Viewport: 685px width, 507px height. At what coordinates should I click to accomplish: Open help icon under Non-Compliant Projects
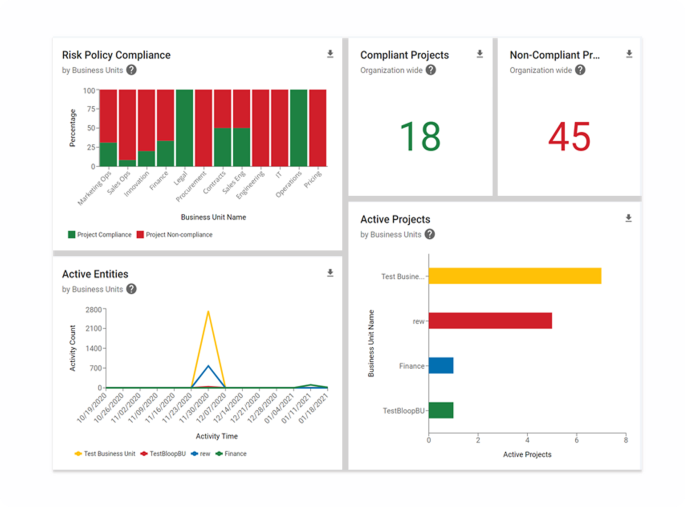[x=580, y=70]
